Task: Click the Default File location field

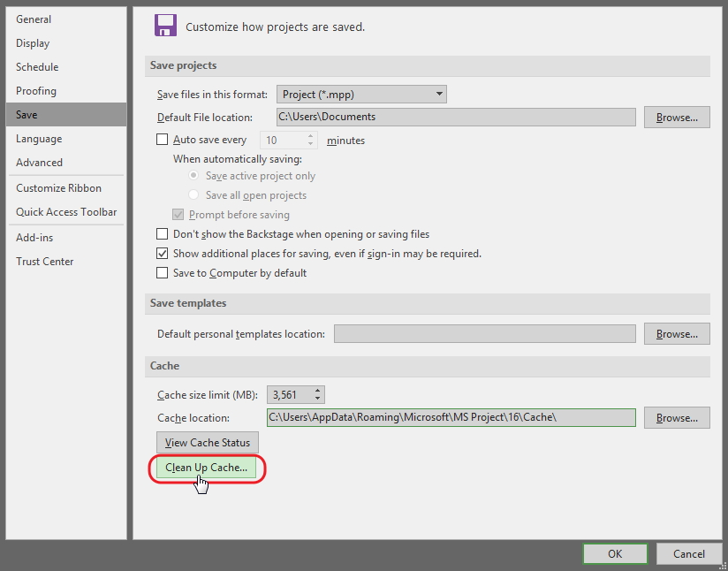Action: pos(456,117)
